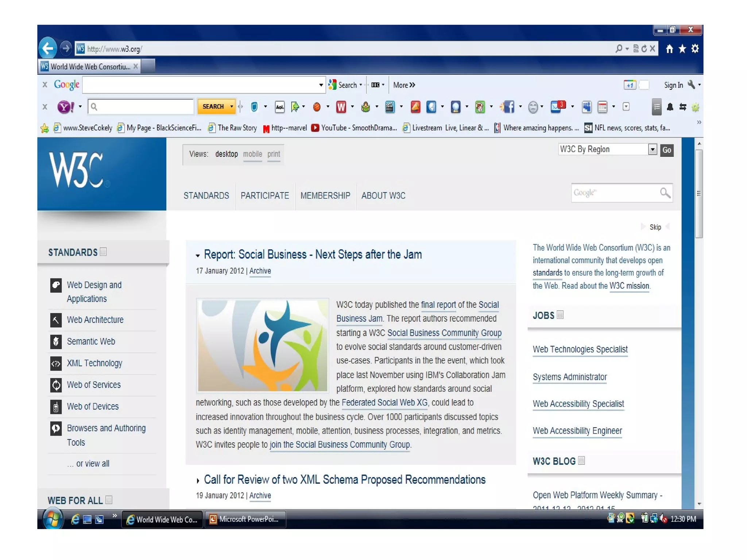Expand the XML Schema Proposed Recommendations item
The height and width of the screenshot is (560, 747).
pos(198,481)
